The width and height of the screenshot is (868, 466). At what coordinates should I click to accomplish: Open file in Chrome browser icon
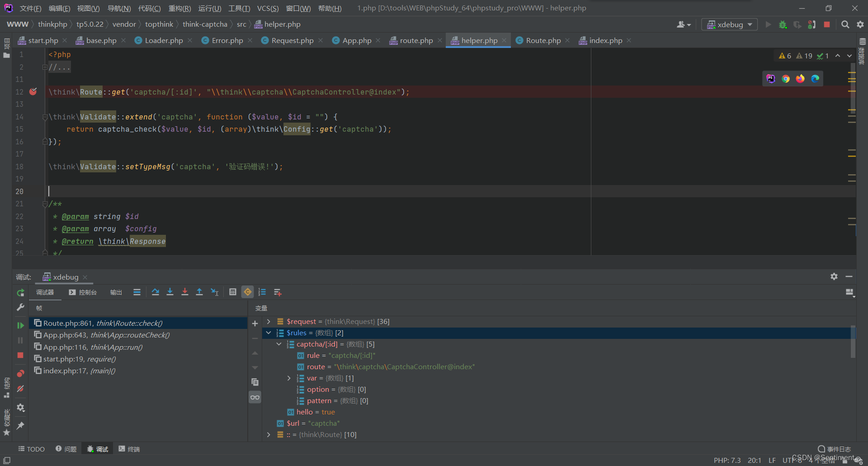click(786, 79)
